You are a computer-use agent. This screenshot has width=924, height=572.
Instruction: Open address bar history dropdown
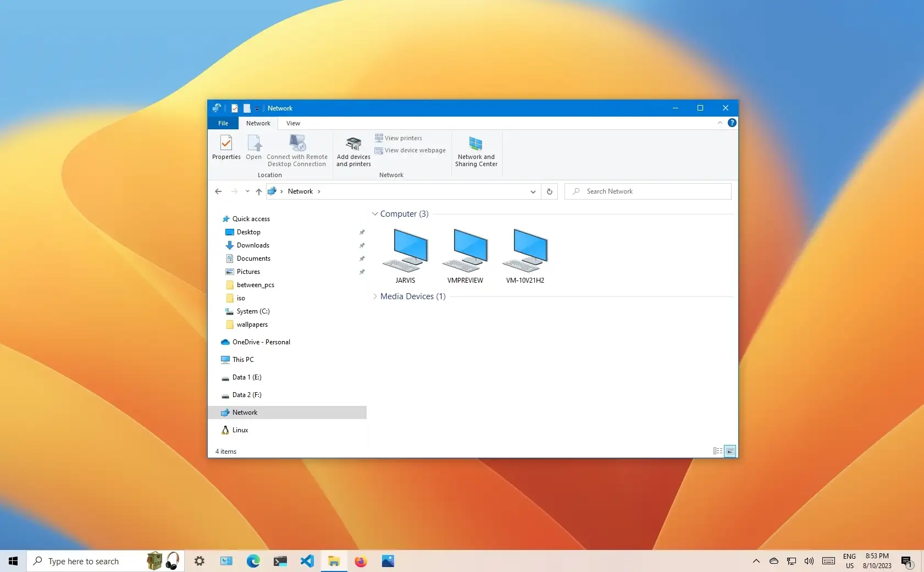click(x=533, y=191)
